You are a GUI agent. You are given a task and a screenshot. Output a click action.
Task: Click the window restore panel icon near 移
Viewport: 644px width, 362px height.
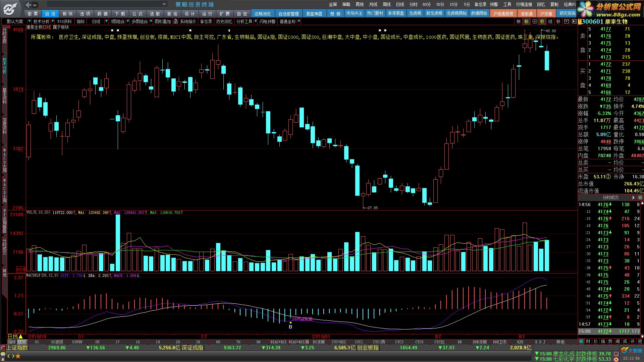click(x=567, y=21)
